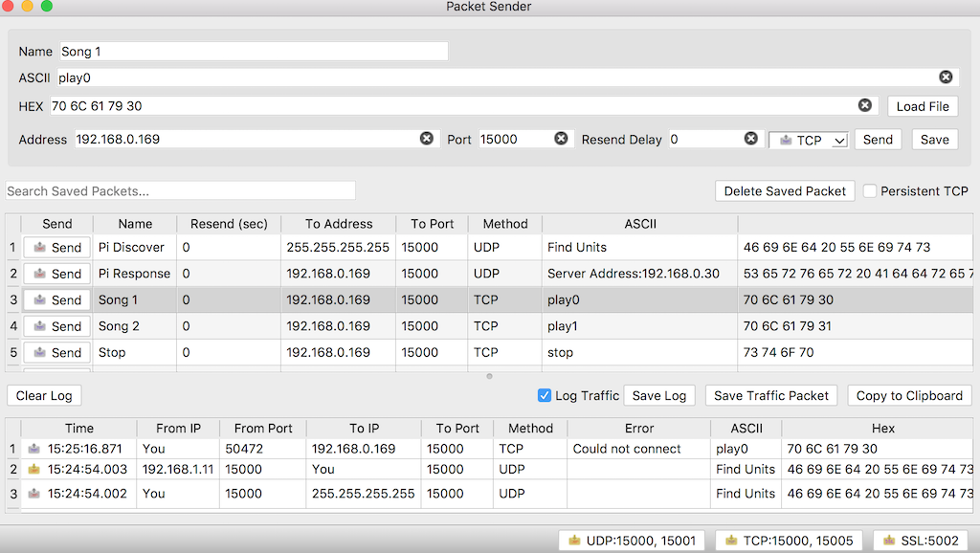Viewport: 980px width, 553px height.
Task: Sort saved packets by Name column header
Action: (135, 224)
